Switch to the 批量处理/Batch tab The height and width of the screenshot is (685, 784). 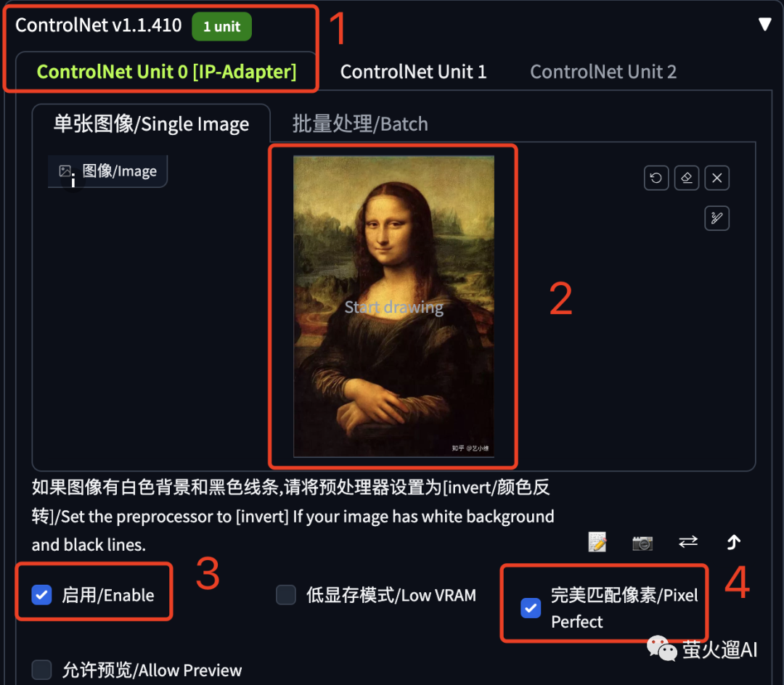pos(360,123)
